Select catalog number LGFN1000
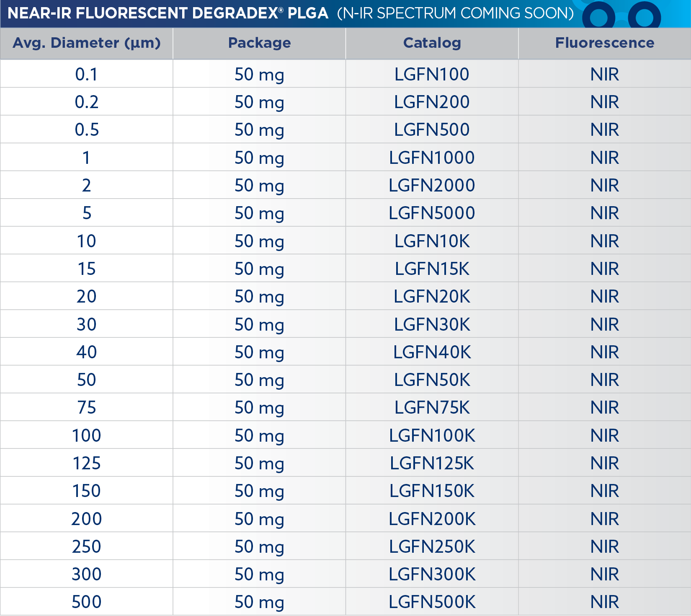 [x=432, y=158]
